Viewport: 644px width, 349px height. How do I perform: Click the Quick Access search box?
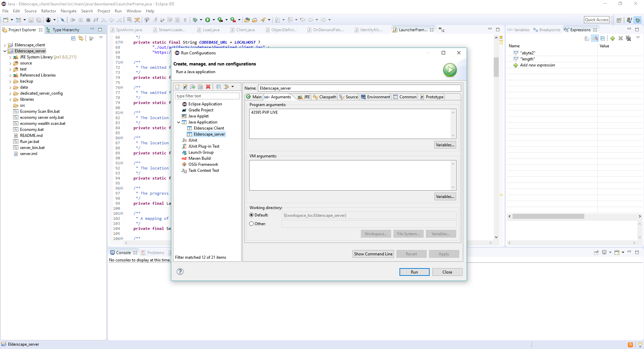click(597, 20)
